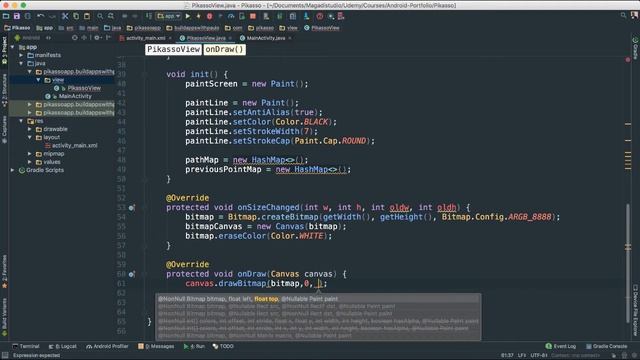Click the Replace icon in toolbar
This screenshot has height=360, width=640.
(111, 16)
